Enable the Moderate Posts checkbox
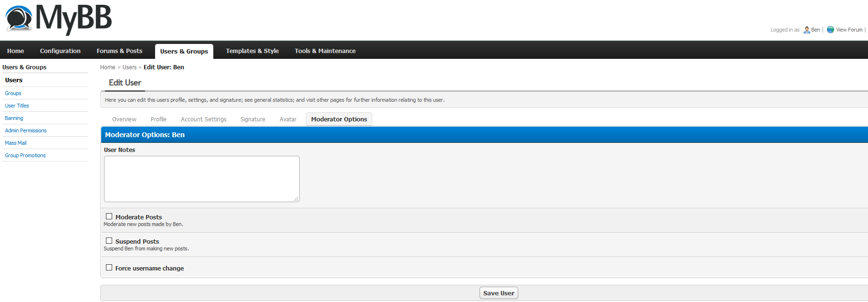 pos(109,216)
